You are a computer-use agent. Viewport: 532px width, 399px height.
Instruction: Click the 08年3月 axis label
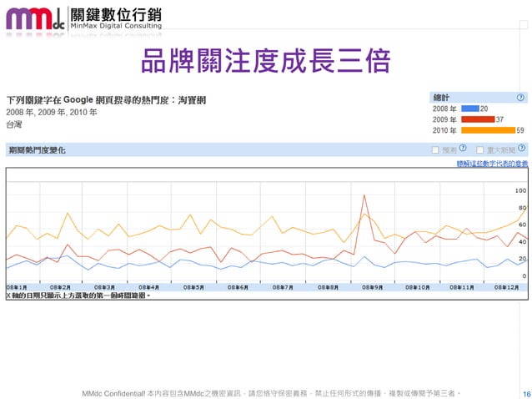point(104,288)
